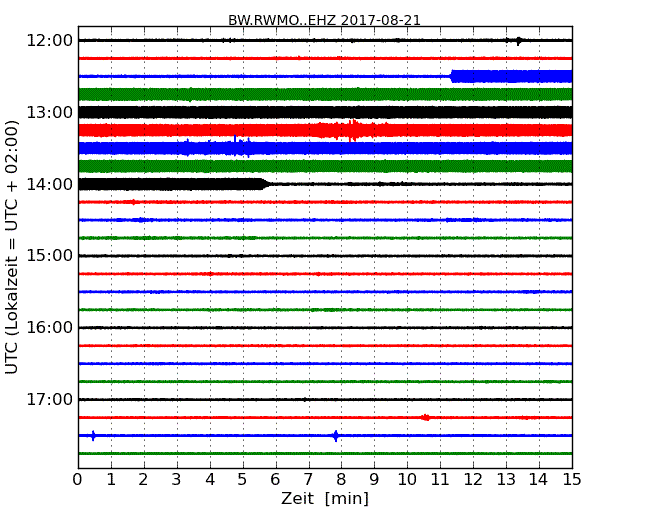650x520 pixels.
Task: Click the plot title BW.RWMO..EHZ 2017-08-21
Action: tap(324, 20)
